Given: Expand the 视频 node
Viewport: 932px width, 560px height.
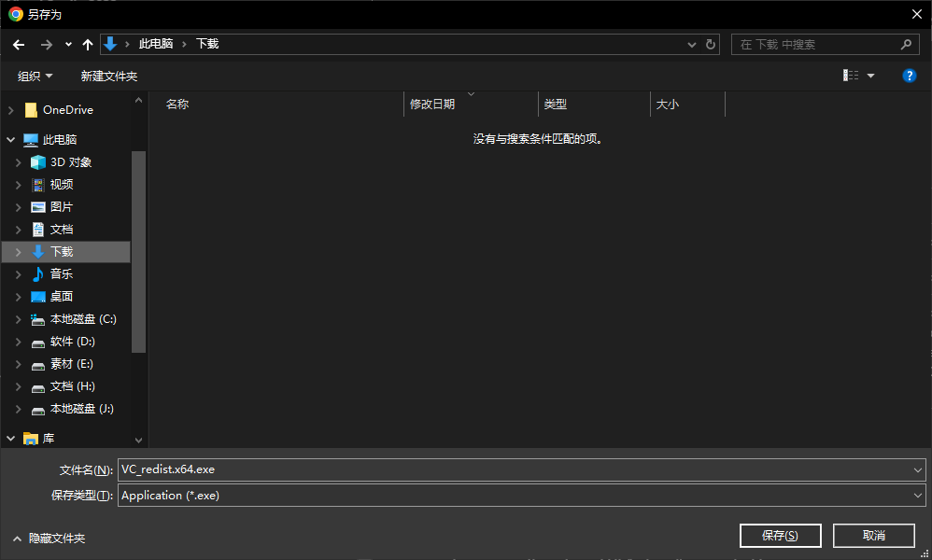Looking at the screenshot, I should point(19,185).
